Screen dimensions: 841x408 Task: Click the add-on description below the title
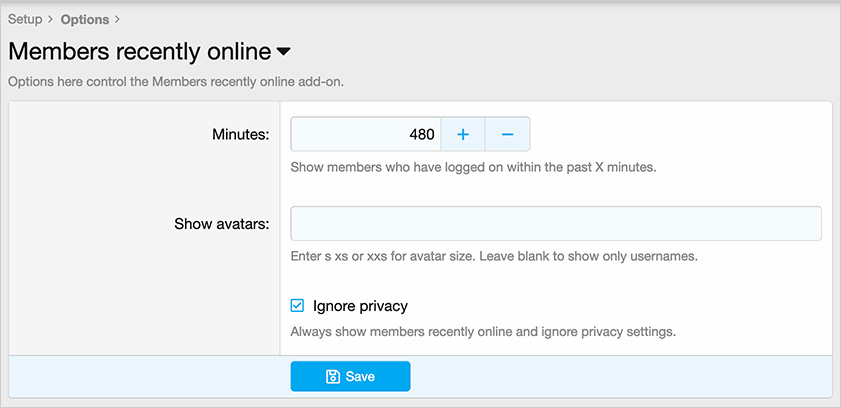[x=176, y=81]
